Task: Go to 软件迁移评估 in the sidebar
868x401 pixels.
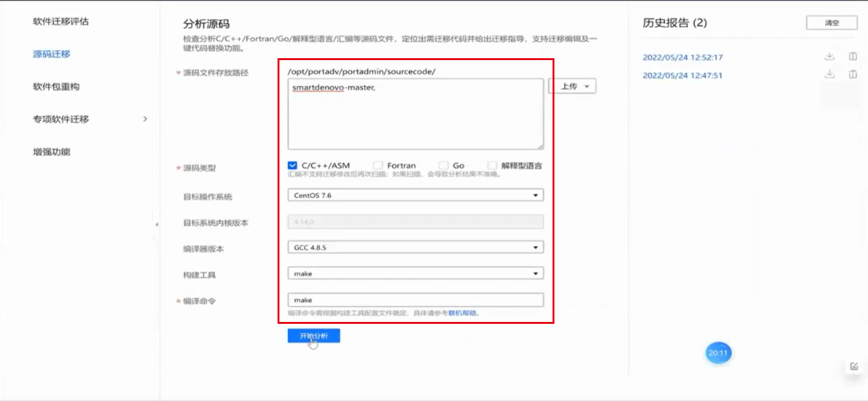Action: coord(61,22)
